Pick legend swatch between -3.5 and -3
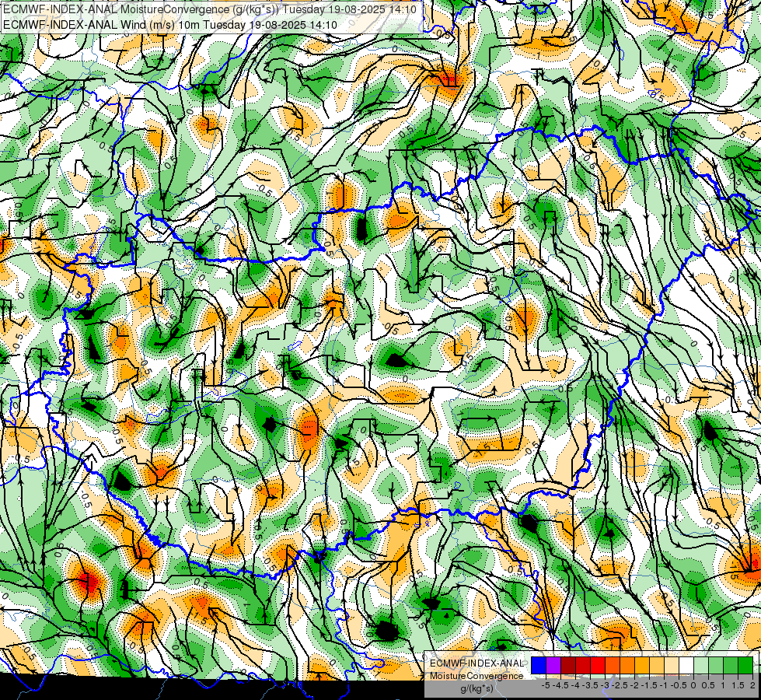The image size is (761, 700). pos(598,665)
